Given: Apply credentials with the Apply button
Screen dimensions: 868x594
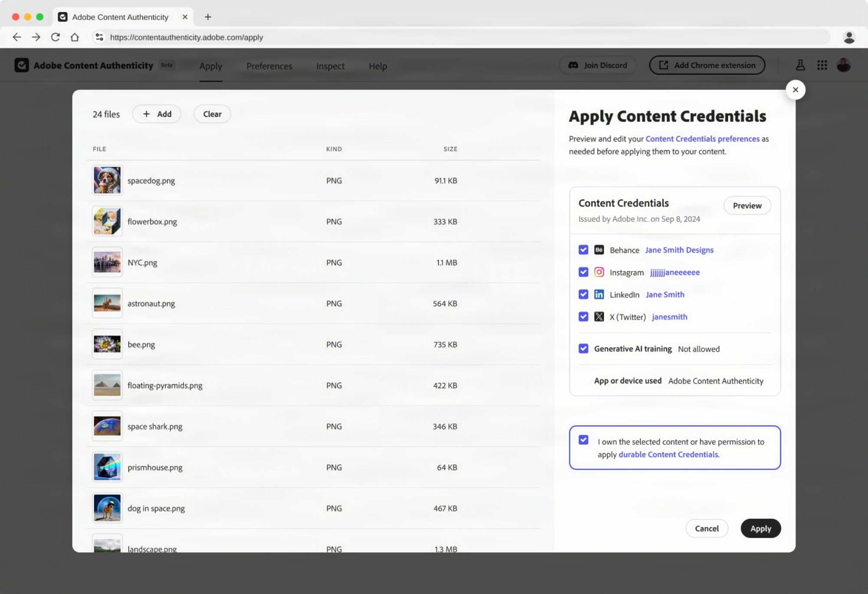Looking at the screenshot, I should [760, 528].
